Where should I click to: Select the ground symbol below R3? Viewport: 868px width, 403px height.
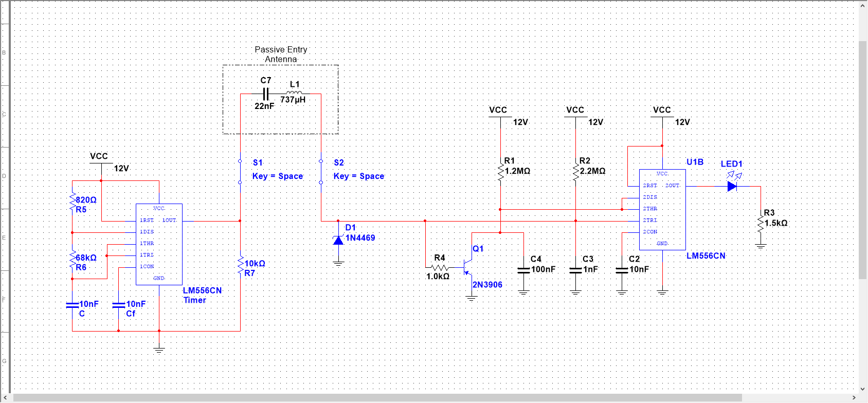tap(761, 246)
